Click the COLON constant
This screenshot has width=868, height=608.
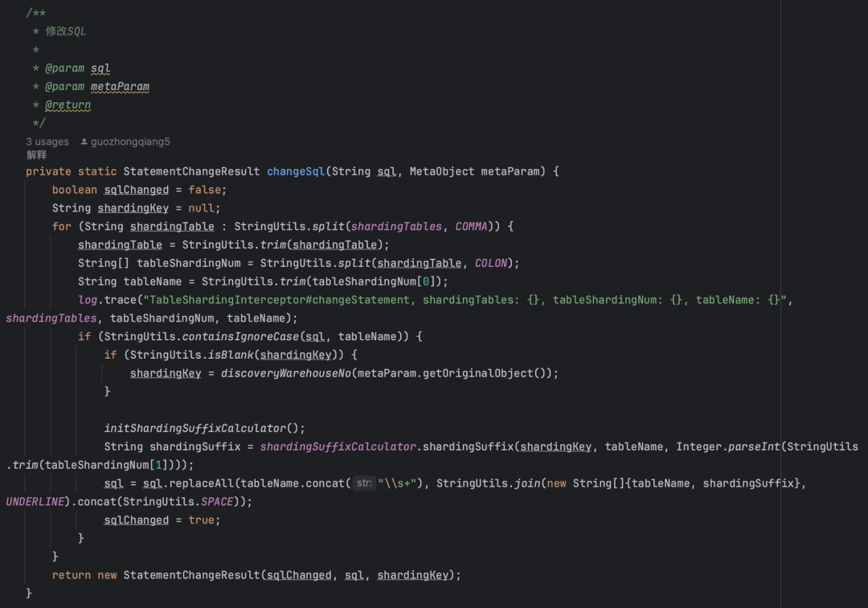coord(491,263)
